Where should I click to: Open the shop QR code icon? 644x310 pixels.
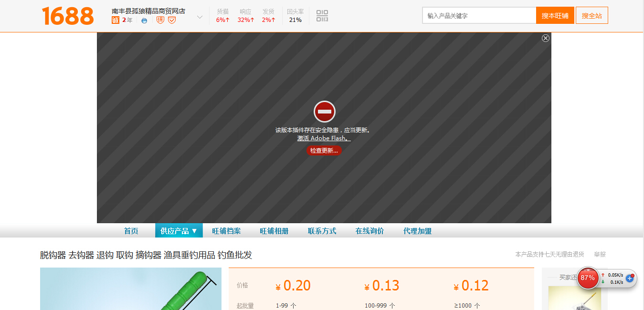[x=322, y=16]
